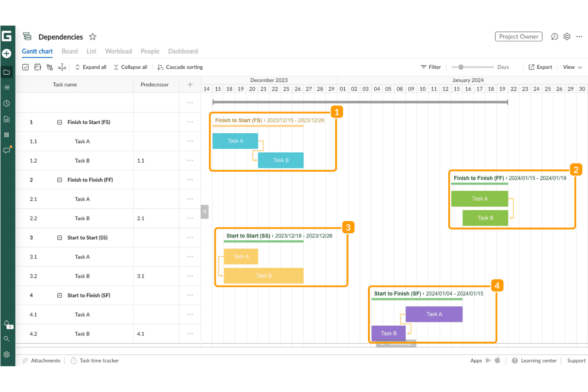
Task: Click the add milestone toolbar icon
Action: 38,67
